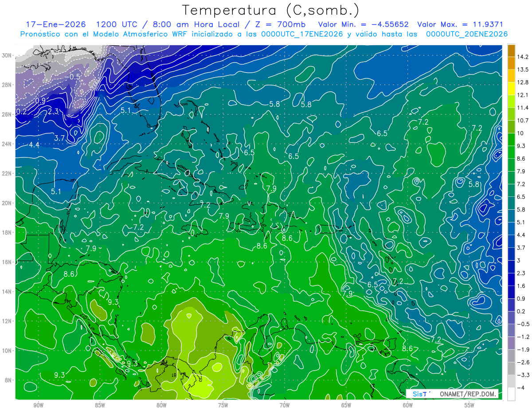This screenshot has height=411, width=532.
Task: Select the "Valor Max. = 11.9371" text
Action: (x=460, y=24)
